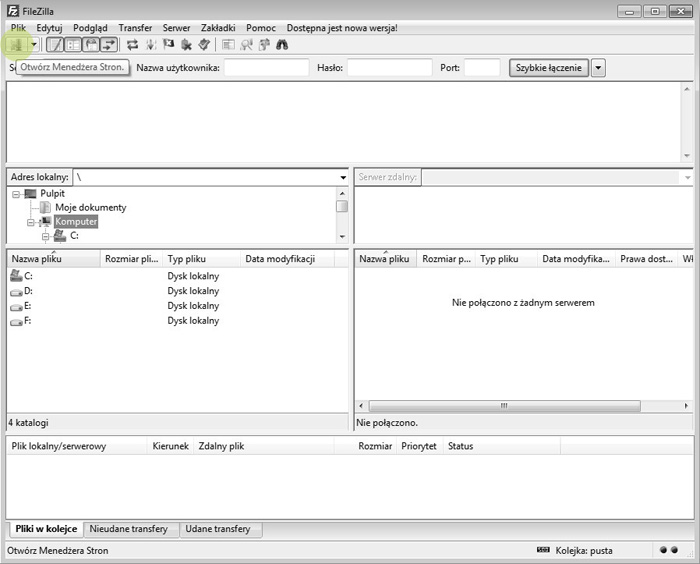Open the dropdown arrow beside Site Manager icon
Image resolution: width=700 pixels, height=564 pixels.
tap(33, 45)
